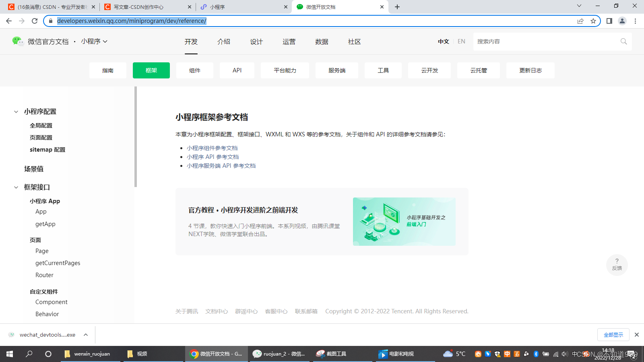Collapse the 小程序配置 tree section
This screenshot has height=362, width=644.
tap(16, 112)
